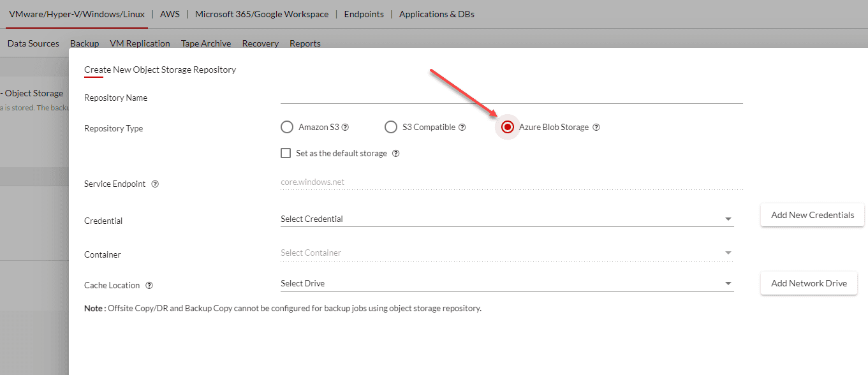Click Add New Credentials button
Viewport: 868px width, 375px height.
pos(812,215)
